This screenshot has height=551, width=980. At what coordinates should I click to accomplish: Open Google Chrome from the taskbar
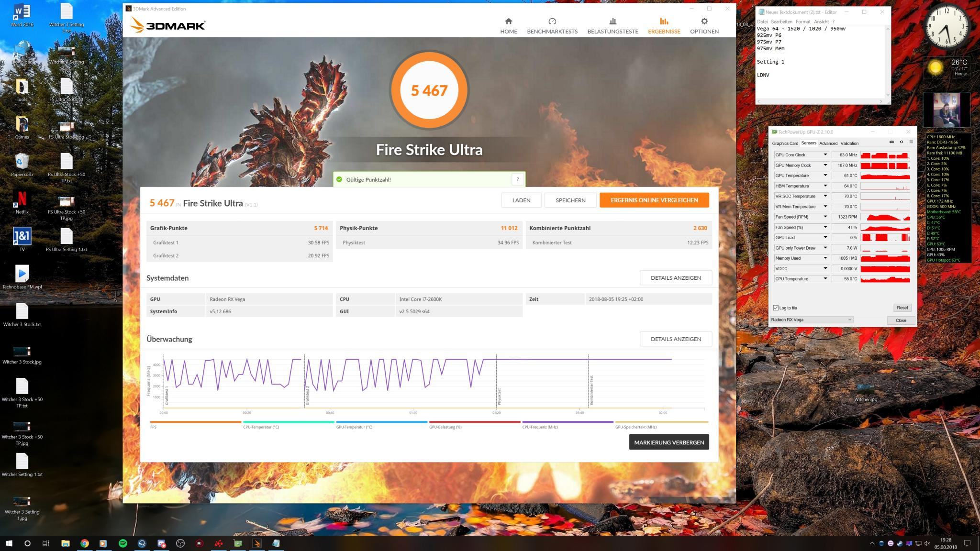click(x=84, y=543)
